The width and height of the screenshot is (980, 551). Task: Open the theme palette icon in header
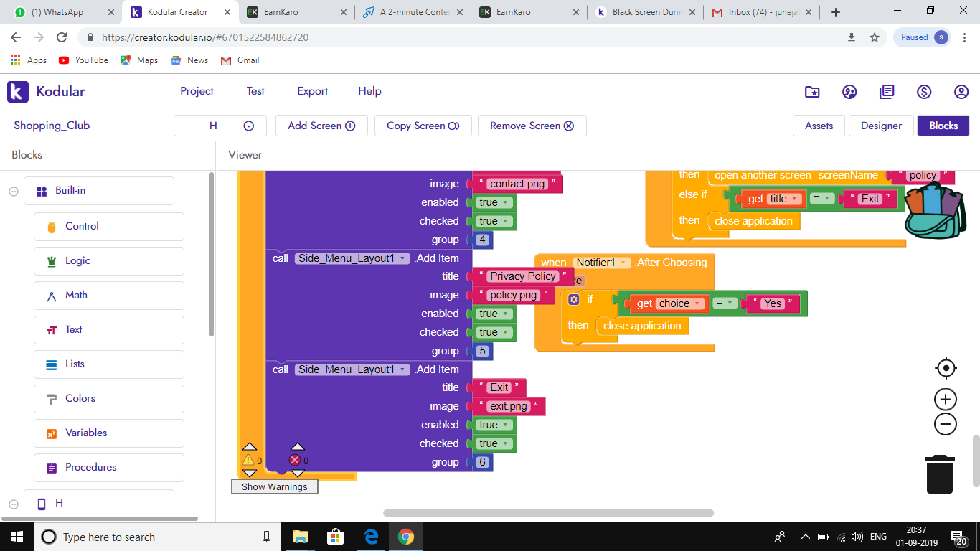coord(849,92)
